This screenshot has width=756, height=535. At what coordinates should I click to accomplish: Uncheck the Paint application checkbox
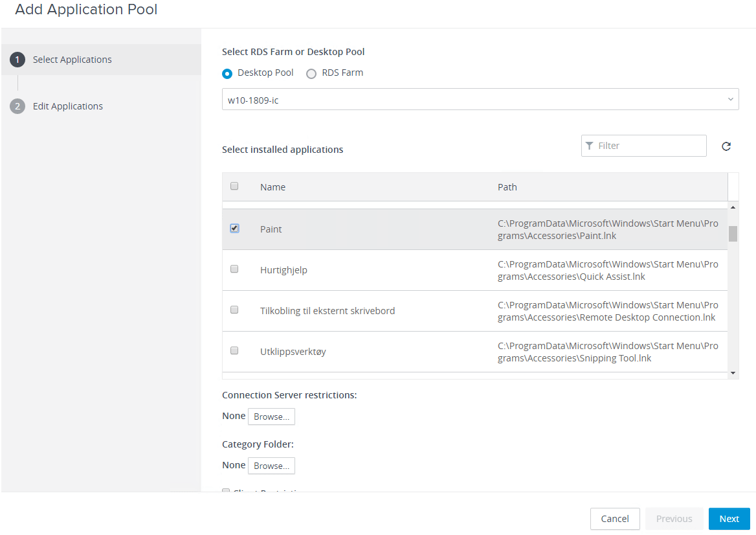pos(234,228)
